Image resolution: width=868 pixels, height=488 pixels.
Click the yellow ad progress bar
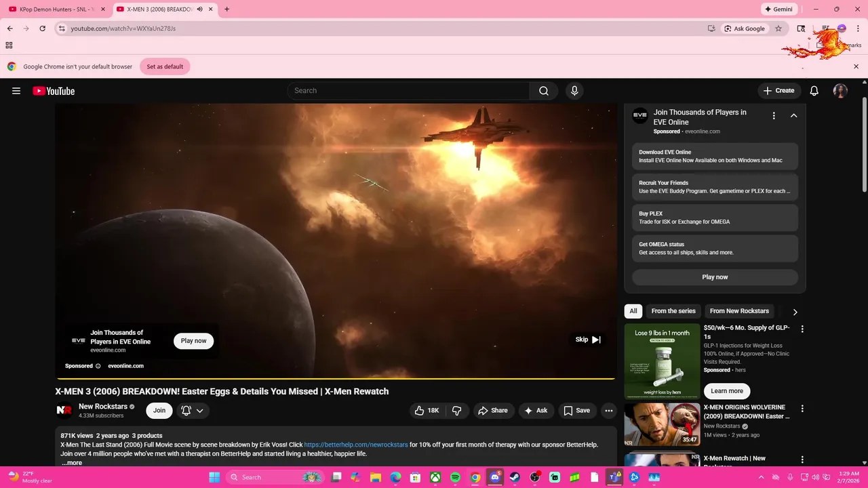tap(336, 378)
